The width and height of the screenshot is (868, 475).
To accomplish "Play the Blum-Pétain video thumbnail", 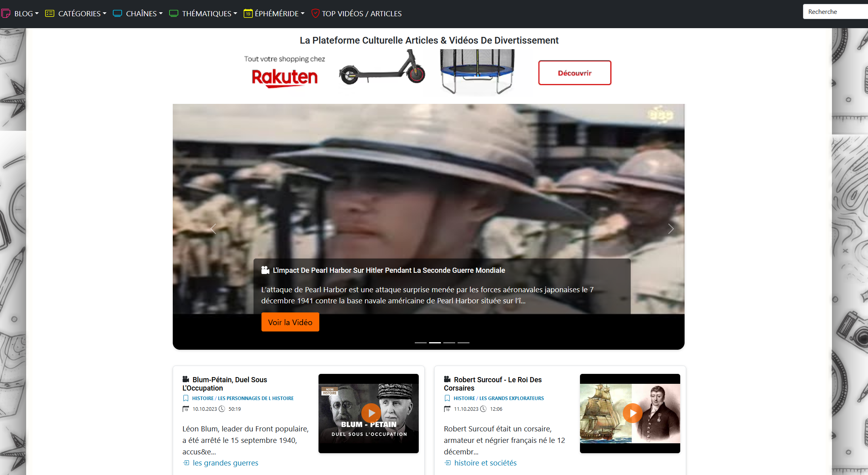I will tap(371, 413).
